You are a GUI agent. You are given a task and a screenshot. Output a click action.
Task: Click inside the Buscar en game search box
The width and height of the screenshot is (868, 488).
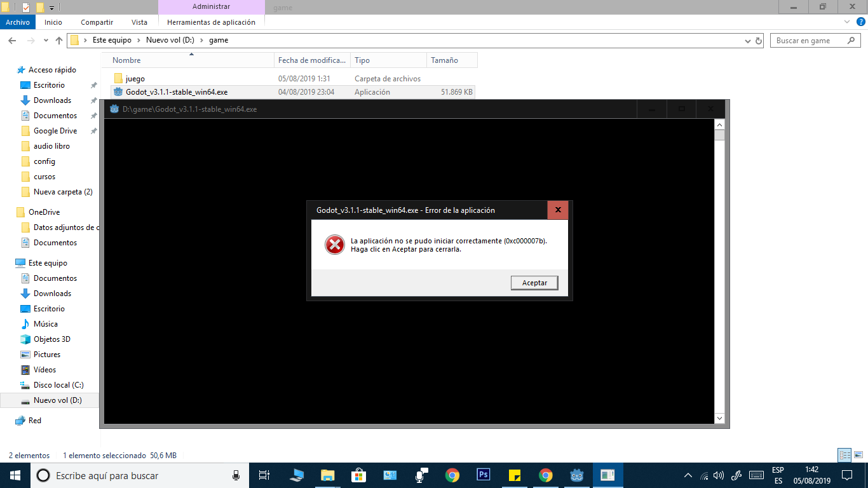(x=807, y=40)
